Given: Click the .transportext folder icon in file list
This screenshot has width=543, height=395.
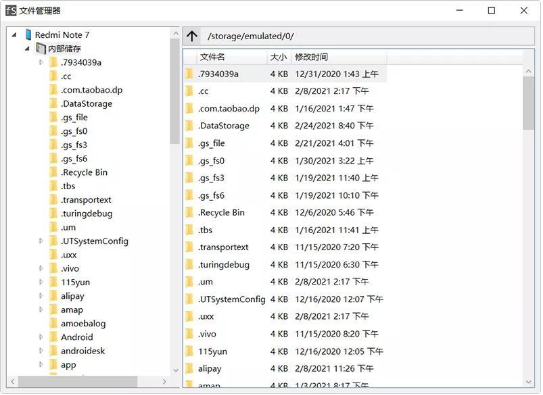Looking at the screenshot, I should click(x=189, y=247).
